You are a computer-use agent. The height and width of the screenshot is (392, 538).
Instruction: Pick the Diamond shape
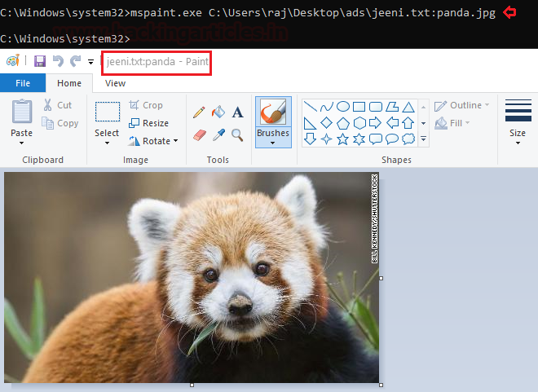326,123
